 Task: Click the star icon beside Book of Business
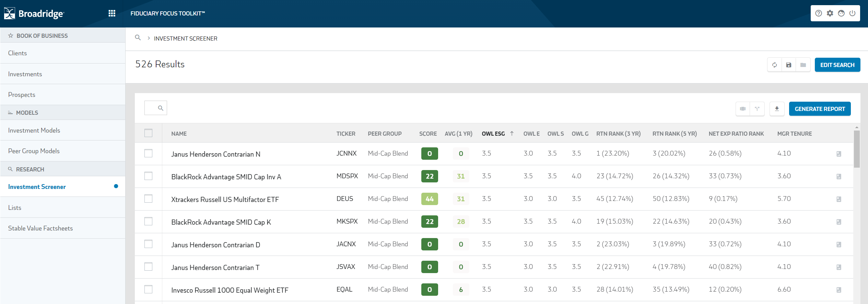coord(11,36)
